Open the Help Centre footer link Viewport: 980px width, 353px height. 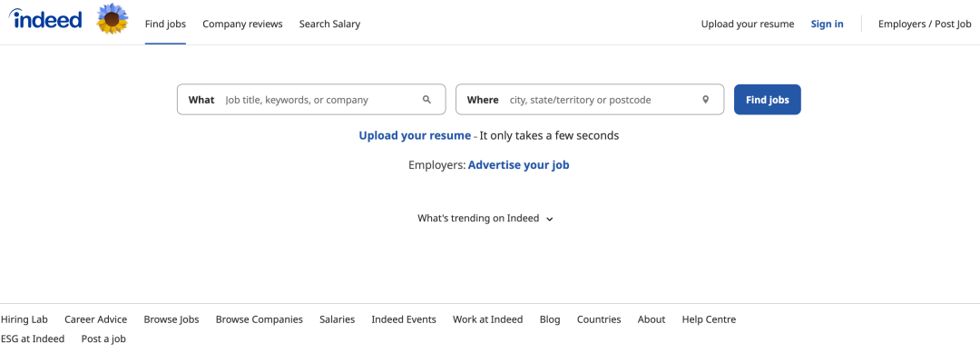[x=709, y=319]
